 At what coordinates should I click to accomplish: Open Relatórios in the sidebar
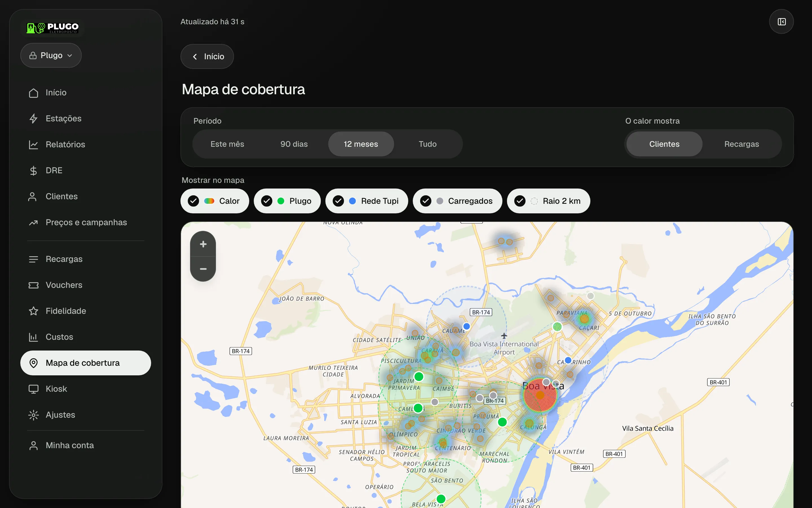85,144
